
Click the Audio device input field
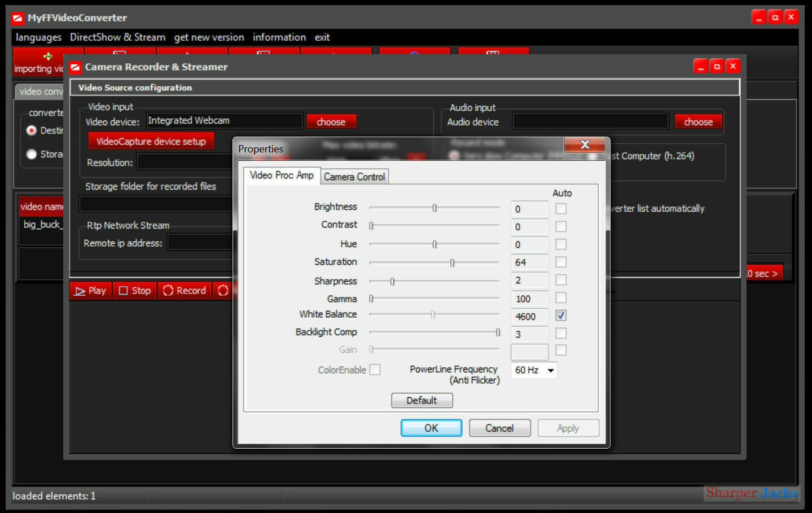pos(591,121)
